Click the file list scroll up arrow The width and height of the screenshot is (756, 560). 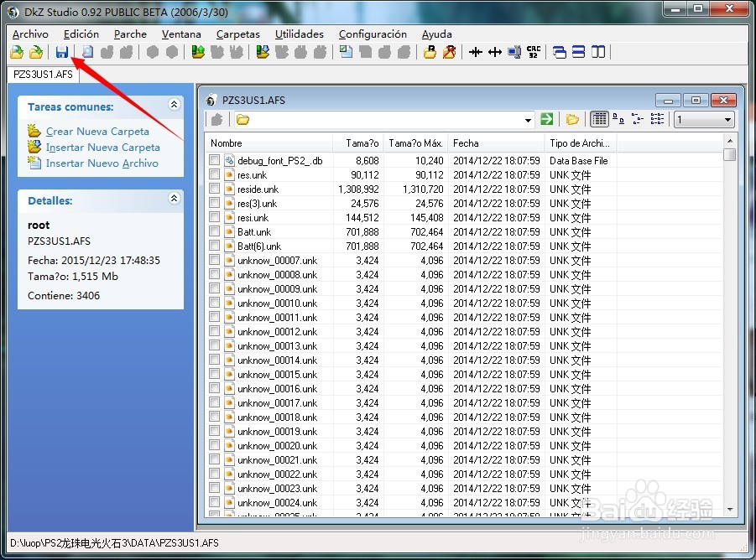click(729, 141)
